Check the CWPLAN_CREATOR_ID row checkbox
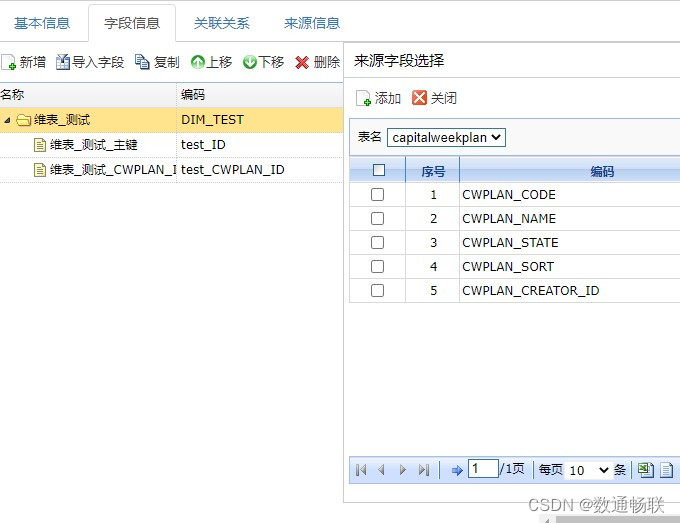This screenshot has width=680, height=523. (x=377, y=290)
